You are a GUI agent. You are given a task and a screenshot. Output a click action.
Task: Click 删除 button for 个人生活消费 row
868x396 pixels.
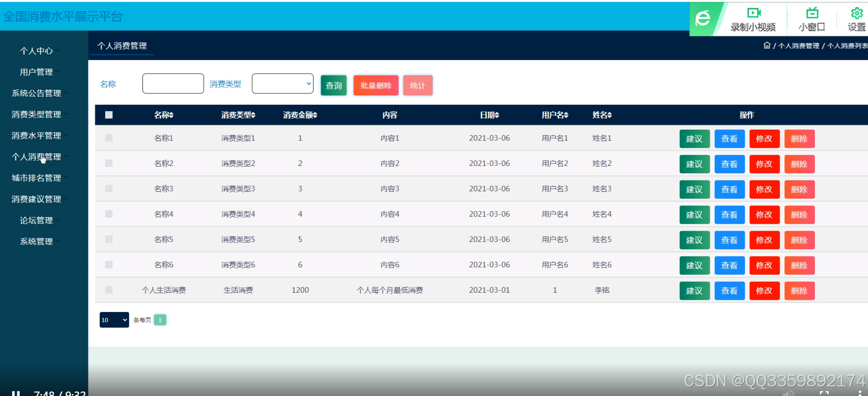click(799, 291)
